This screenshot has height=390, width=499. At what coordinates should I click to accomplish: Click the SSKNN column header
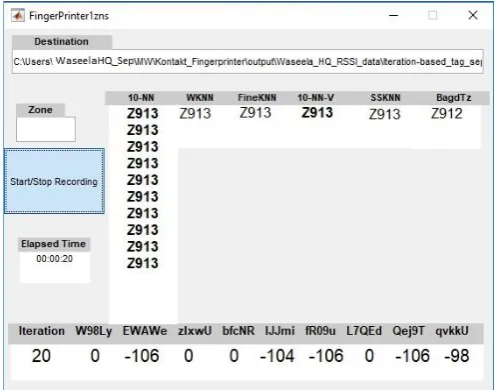[385, 98]
